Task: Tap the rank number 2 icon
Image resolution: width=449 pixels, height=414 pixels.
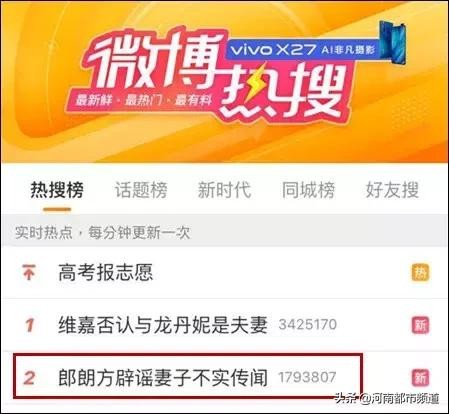Action: 29,378
